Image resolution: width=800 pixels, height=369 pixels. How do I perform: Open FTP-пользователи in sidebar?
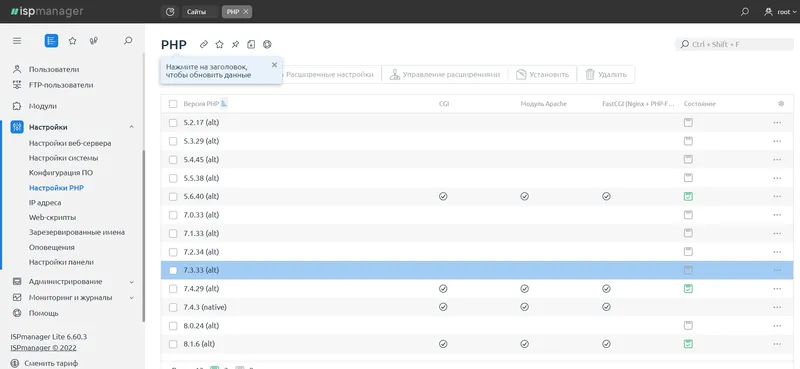pyautogui.click(x=61, y=85)
